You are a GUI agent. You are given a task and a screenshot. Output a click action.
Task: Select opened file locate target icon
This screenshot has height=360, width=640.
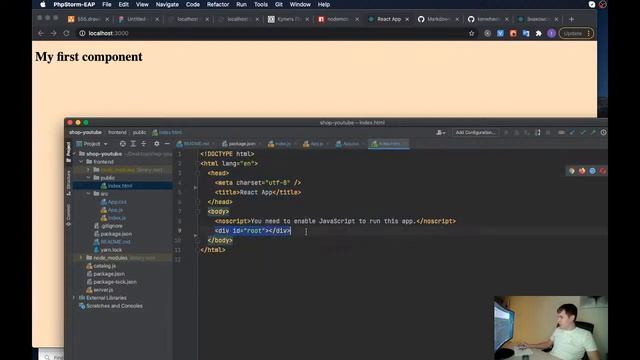(122, 144)
